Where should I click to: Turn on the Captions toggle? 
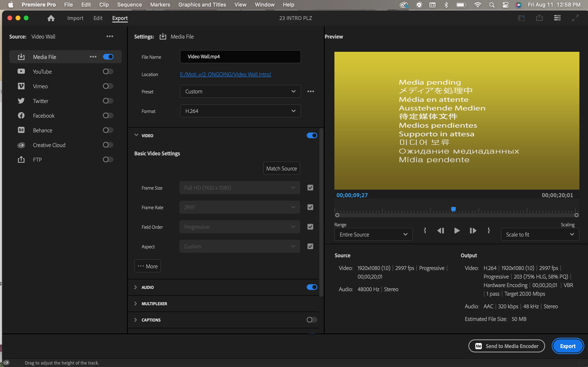coord(312,320)
